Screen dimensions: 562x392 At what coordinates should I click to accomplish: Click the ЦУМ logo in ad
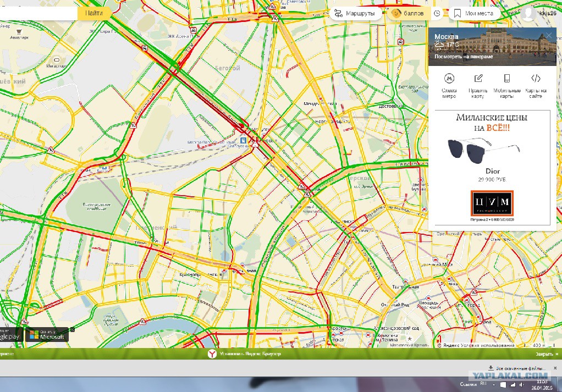point(492,203)
